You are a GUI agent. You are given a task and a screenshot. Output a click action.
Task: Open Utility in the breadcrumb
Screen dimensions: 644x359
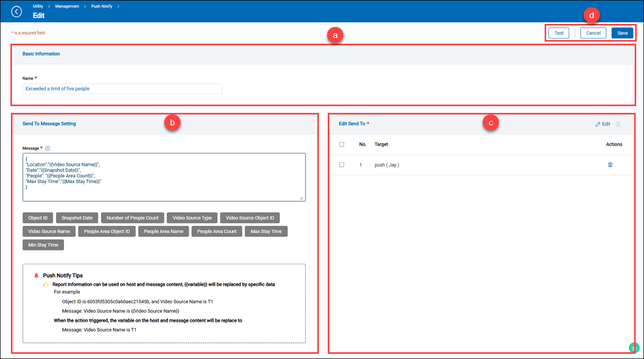(x=38, y=6)
